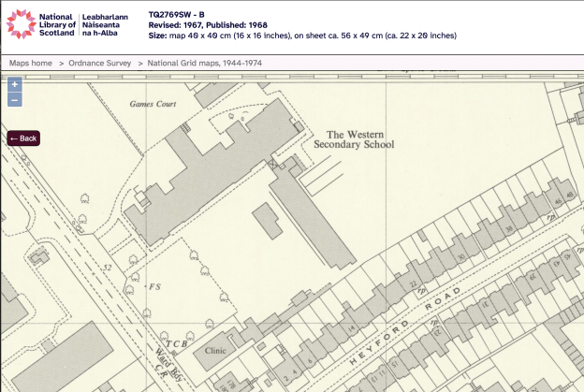Open the Maps home breadcrumb link
The width and height of the screenshot is (584, 392).
click(31, 63)
